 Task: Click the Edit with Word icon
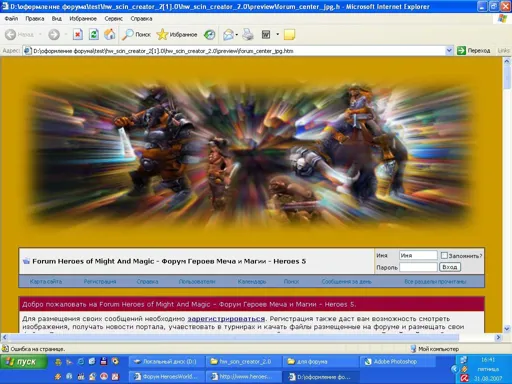266,34
